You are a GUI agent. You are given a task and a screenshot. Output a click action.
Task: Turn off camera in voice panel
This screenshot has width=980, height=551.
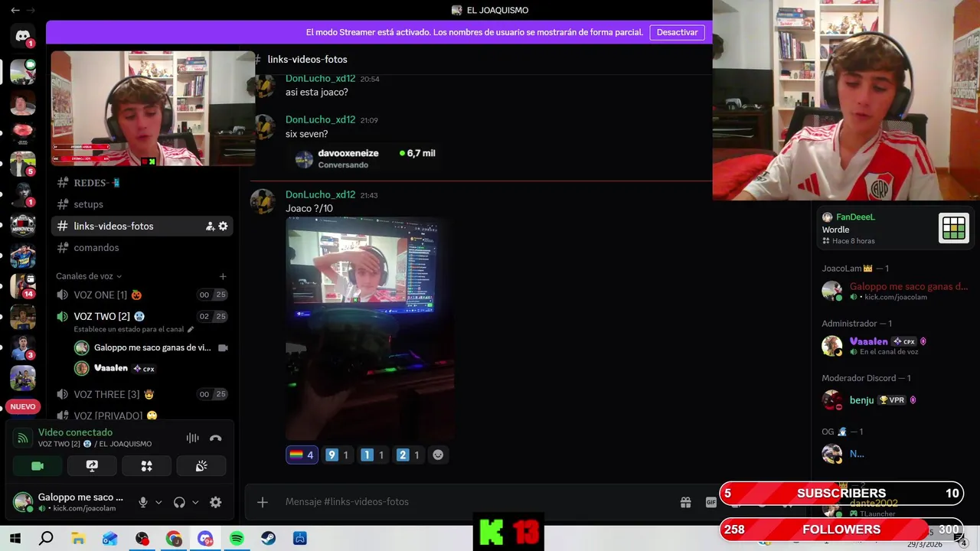[x=38, y=466]
